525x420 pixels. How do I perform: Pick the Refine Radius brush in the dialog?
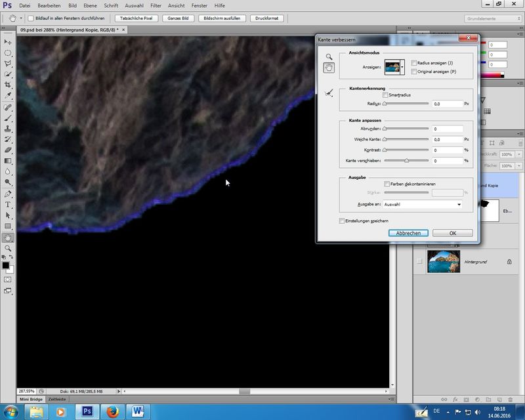click(329, 93)
